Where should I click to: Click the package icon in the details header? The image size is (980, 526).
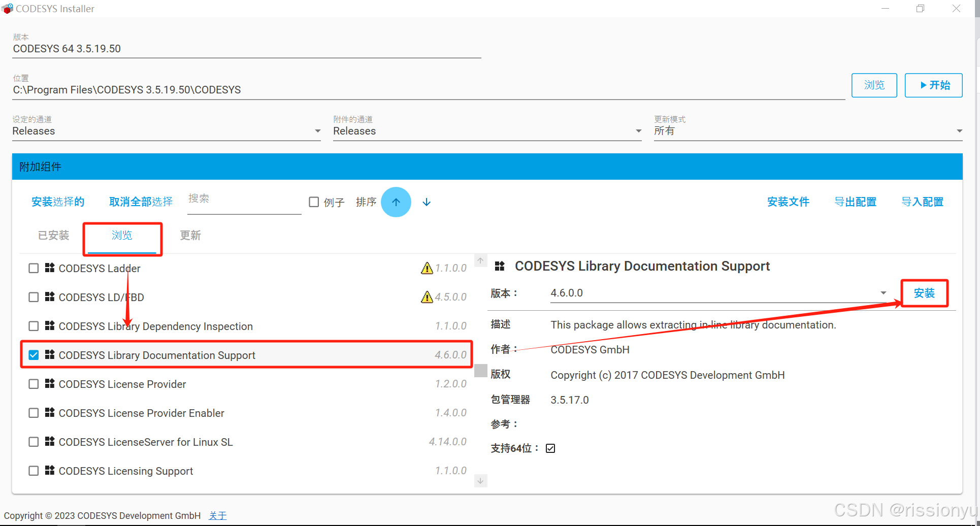(x=500, y=266)
